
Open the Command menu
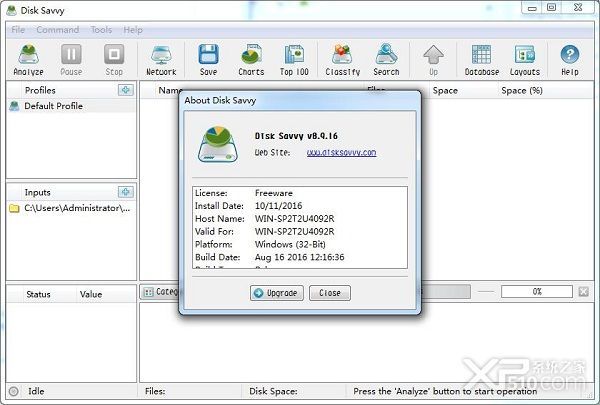coord(58,30)
